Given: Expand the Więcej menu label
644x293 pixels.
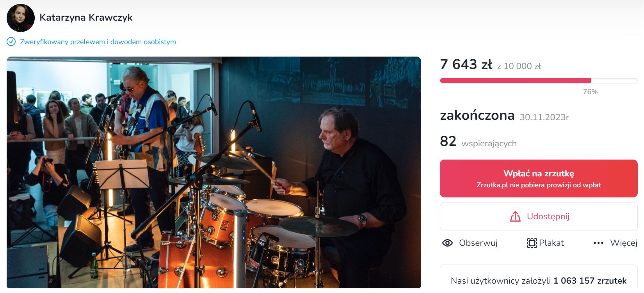Looking at the screenshot, I should click(623, 243).
